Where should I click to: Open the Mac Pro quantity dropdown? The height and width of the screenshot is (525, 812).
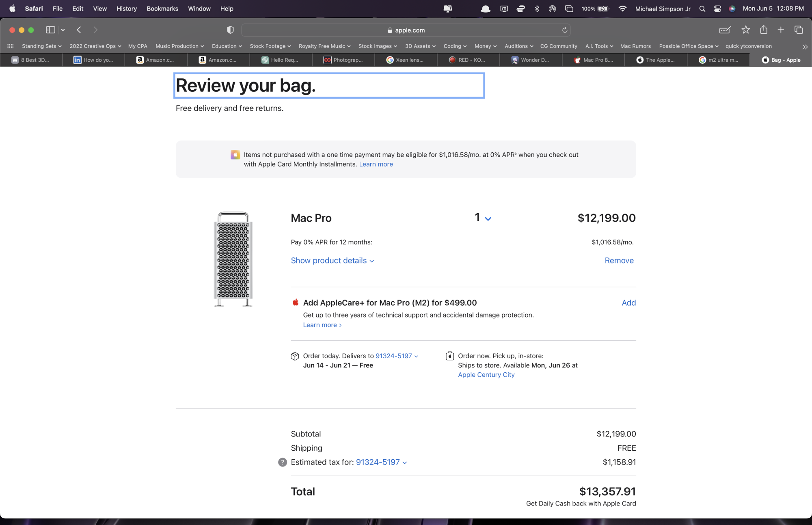[483, 218]
